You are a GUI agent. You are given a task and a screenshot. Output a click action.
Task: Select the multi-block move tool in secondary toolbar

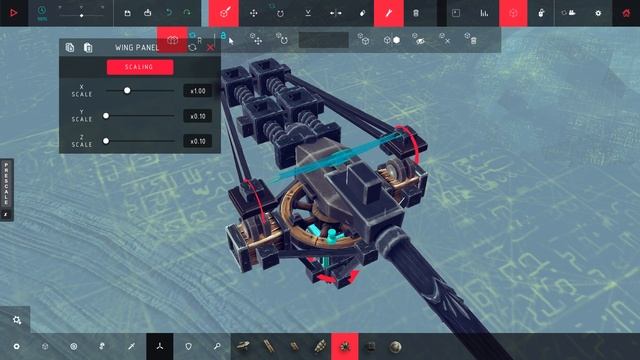pos(256,39)
